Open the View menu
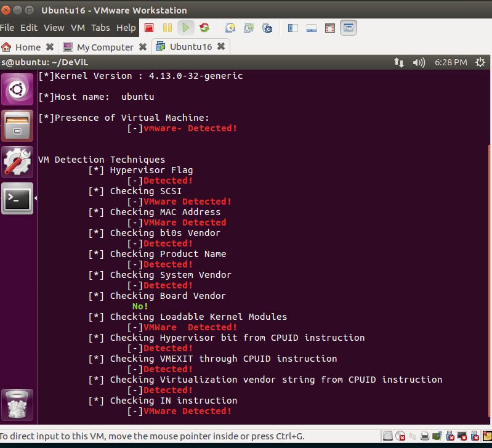This screenshot has width=492, height=448. [x=54, y=28]
